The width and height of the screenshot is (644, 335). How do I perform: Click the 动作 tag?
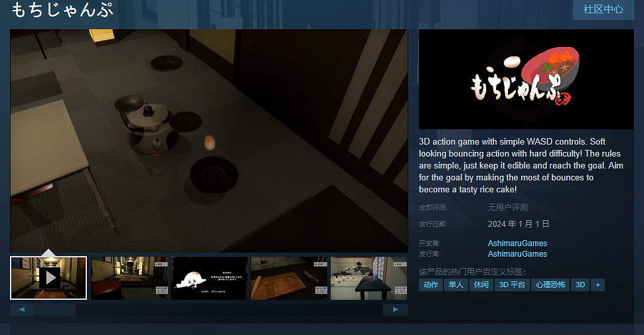[x=430, y=285]
